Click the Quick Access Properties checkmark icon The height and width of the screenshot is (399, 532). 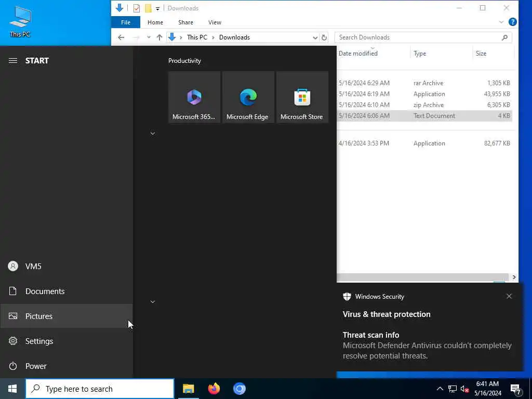[137, 8]
